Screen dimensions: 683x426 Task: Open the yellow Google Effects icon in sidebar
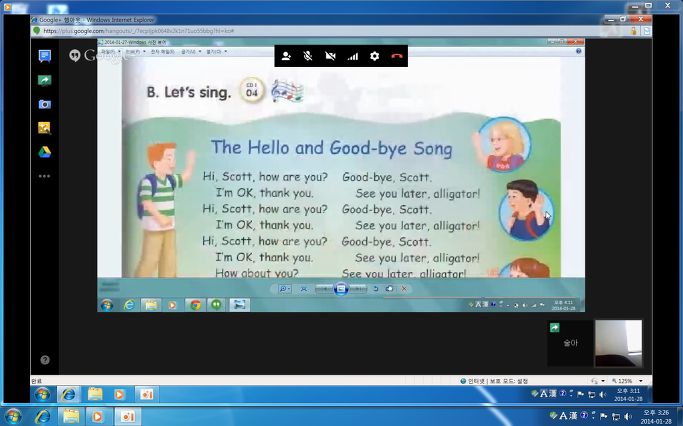[44, 128]
